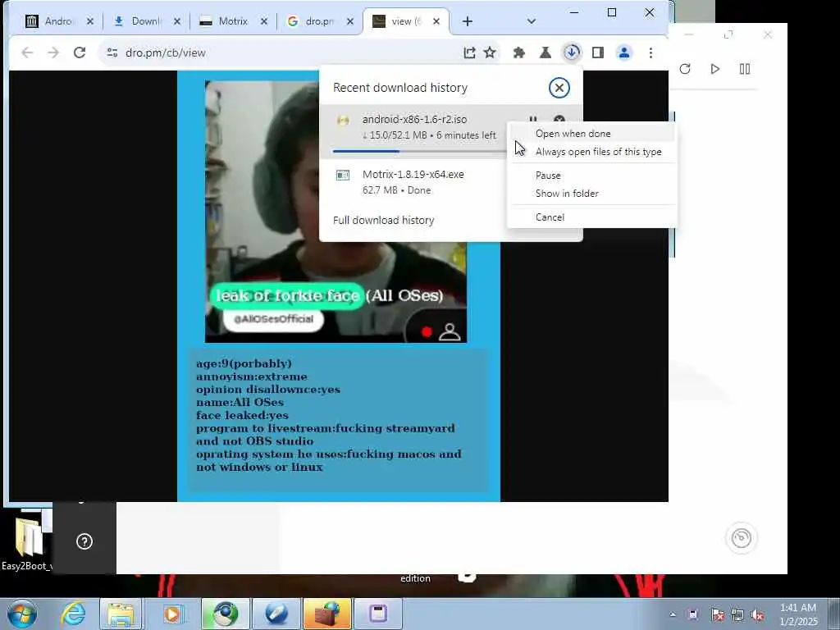Click the round speed gauge icon in background window
This screenshot has width=840, height=630.
point(741,538)
